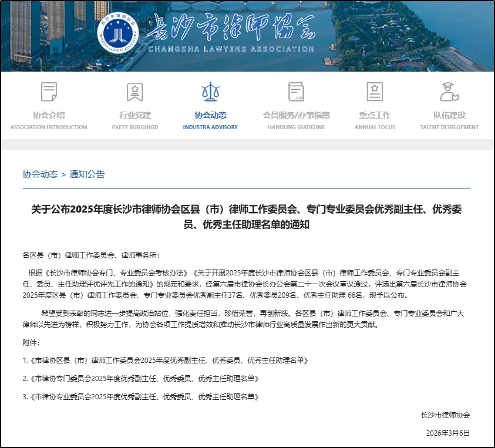The height and width of the screenshot is (448, 495).
Task: Click the salutation 各区县（市）律师工作委员会、律师事务所
Action: coord(91,255)
